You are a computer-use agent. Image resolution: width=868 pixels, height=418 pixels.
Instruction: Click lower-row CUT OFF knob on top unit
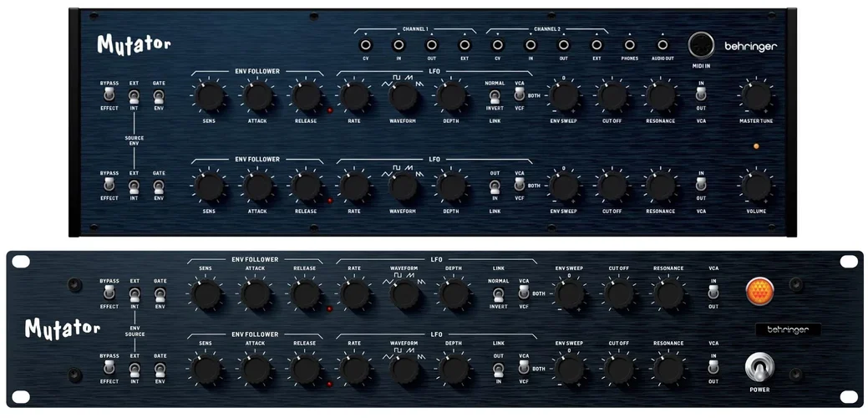point(612,186)
